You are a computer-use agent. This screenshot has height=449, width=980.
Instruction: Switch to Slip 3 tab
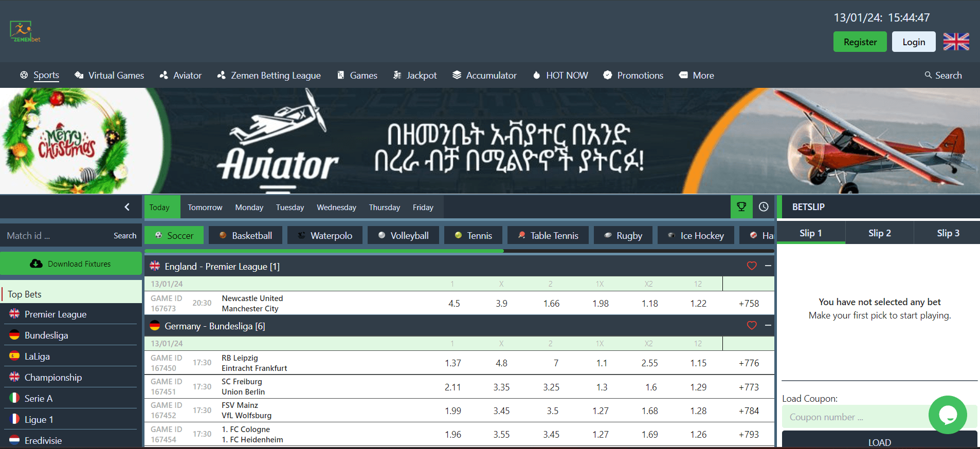948,233
